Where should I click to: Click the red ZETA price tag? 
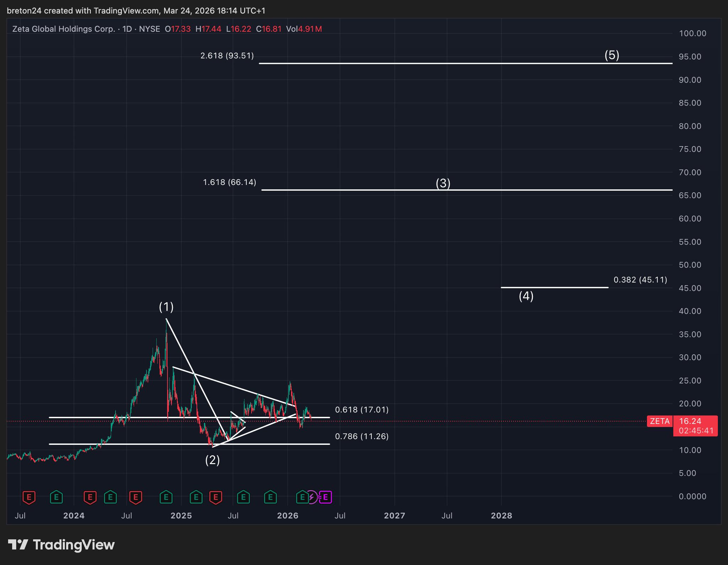(660, 421)
